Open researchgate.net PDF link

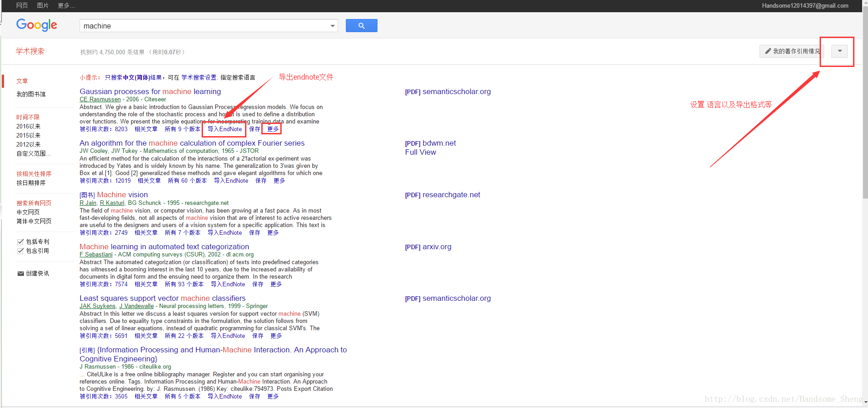point(443,195)
